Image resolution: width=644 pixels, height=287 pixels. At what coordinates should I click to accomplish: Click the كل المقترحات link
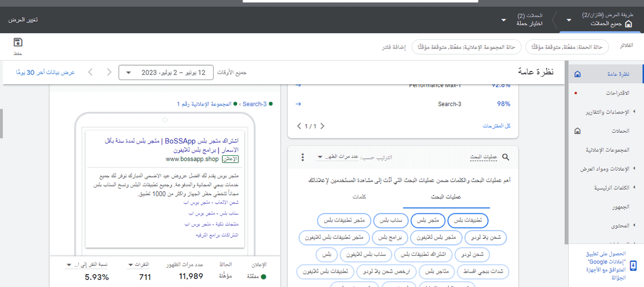click(x=496, y=126)
